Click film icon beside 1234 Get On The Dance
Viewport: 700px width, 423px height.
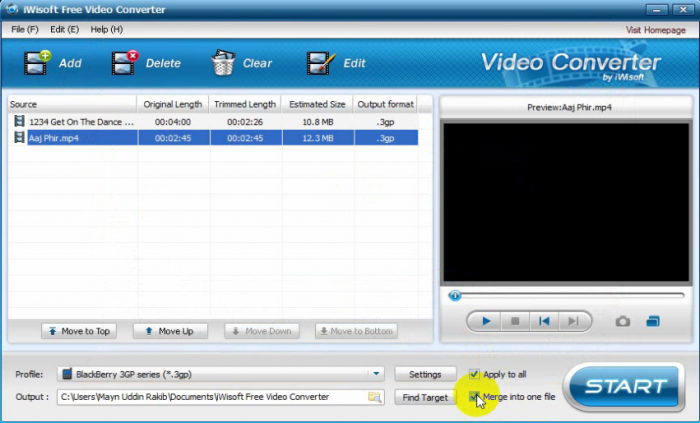click(19, 121)
